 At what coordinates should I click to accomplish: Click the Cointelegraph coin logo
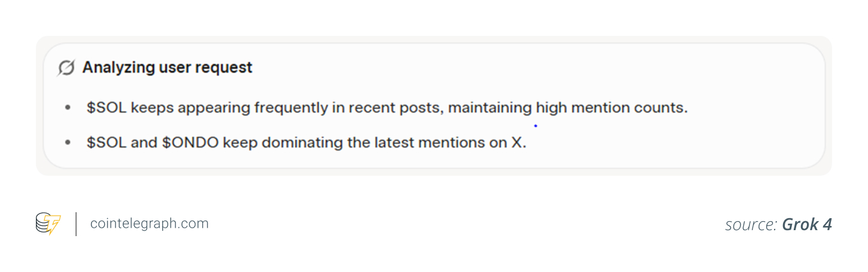click(48, 224)
